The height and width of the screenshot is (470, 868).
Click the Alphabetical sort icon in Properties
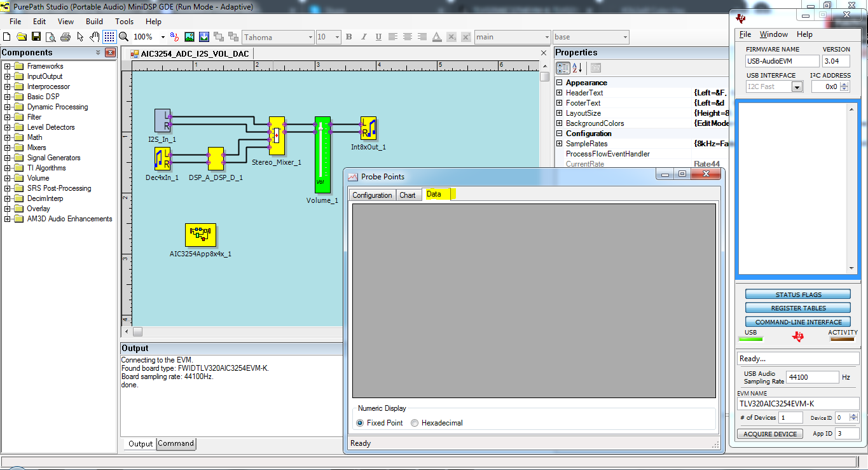tap(577, 68)
